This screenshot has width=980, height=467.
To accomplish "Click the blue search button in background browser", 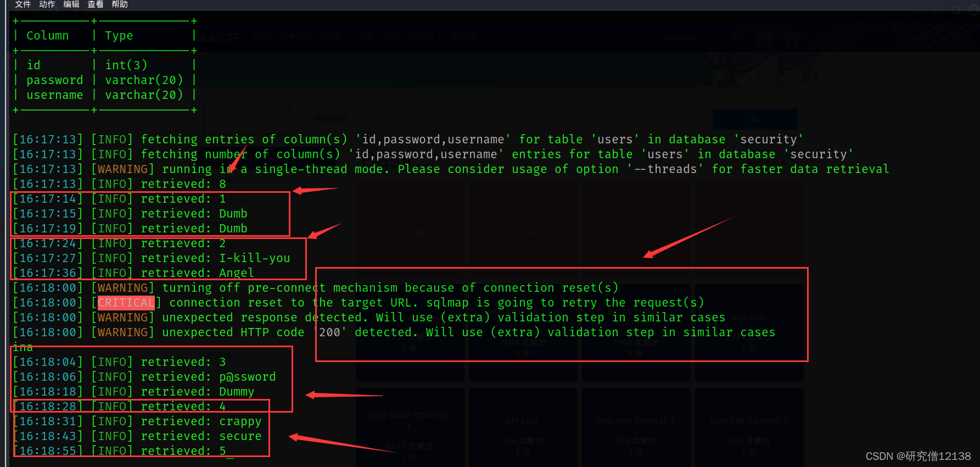I will [755, 119].
